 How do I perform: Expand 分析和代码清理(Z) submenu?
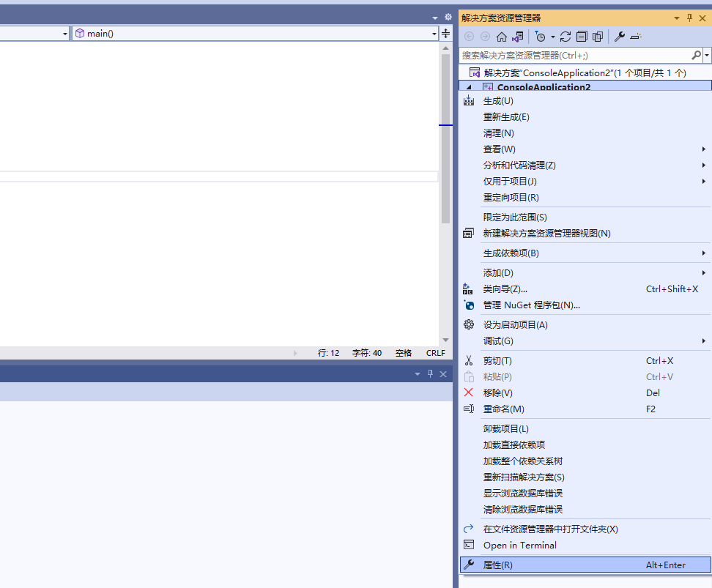[585, 165]
